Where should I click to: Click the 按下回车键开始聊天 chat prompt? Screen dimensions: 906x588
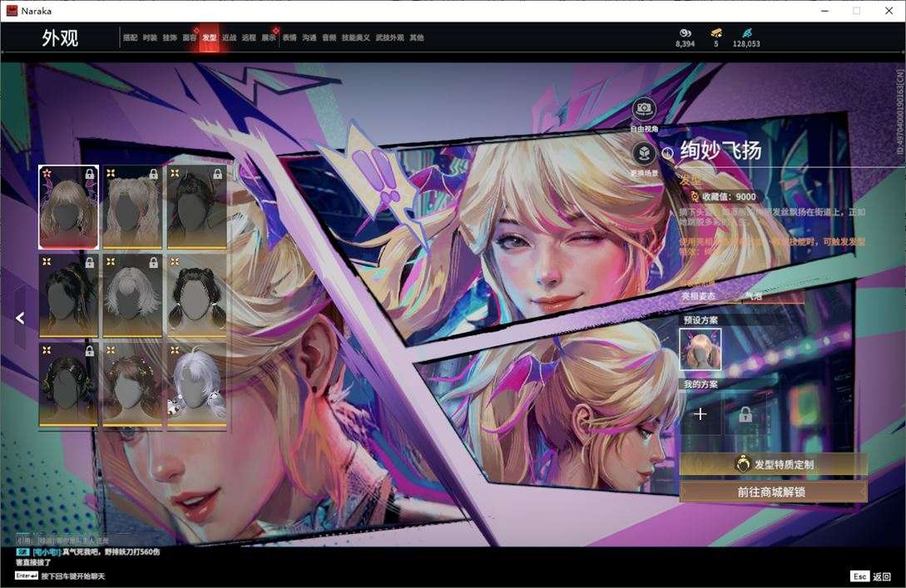(73, 576)
